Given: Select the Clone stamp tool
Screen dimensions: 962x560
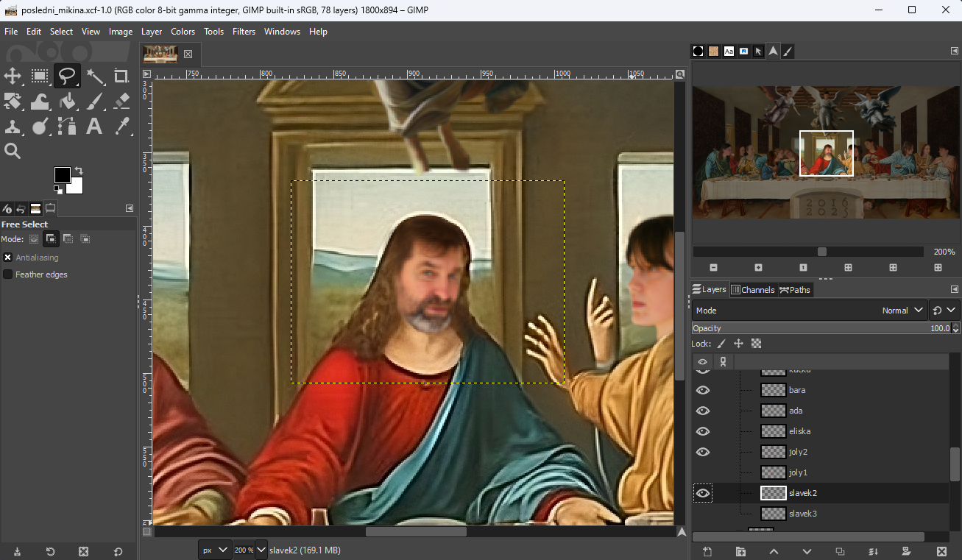Looking at the screenshot, I should pyautogui.click(x=13, y=126).
